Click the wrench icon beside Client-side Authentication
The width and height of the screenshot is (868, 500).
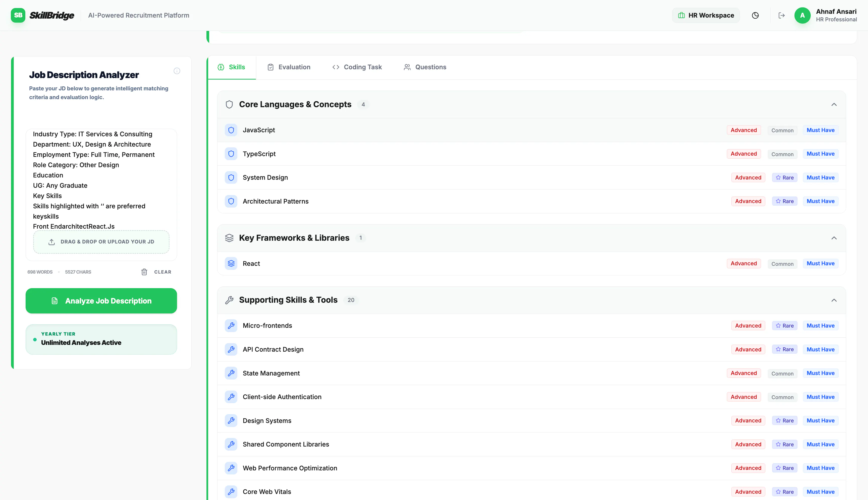(231, 397)
